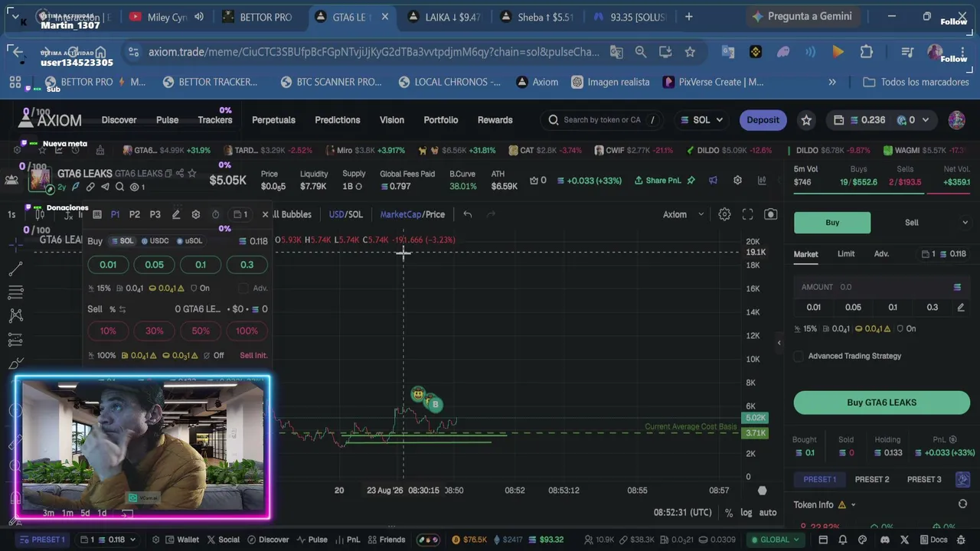Screen dimensions: 980x551
Task: Instant buy 0.05 SOL in floating panel
Action: (x=154, y=265)
